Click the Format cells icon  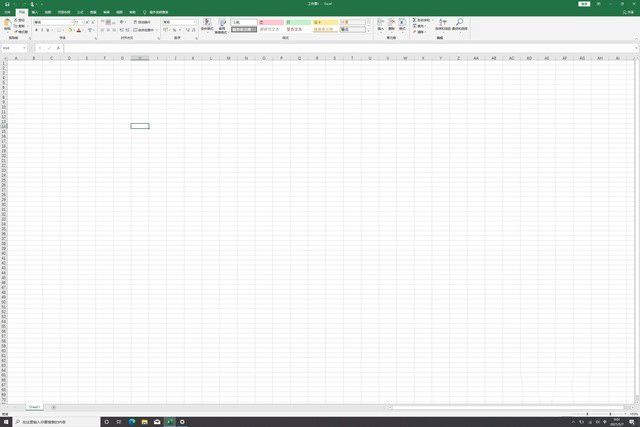[x=402, y=24]
